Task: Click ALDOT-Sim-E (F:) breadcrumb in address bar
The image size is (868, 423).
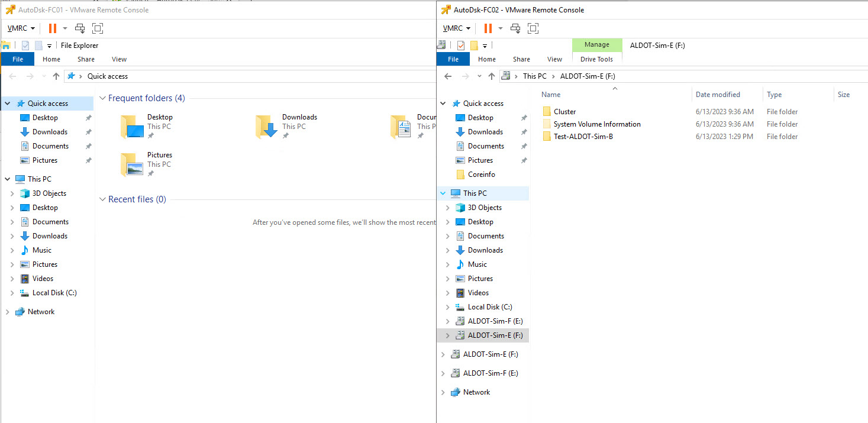Action: [x=588, y=76]
